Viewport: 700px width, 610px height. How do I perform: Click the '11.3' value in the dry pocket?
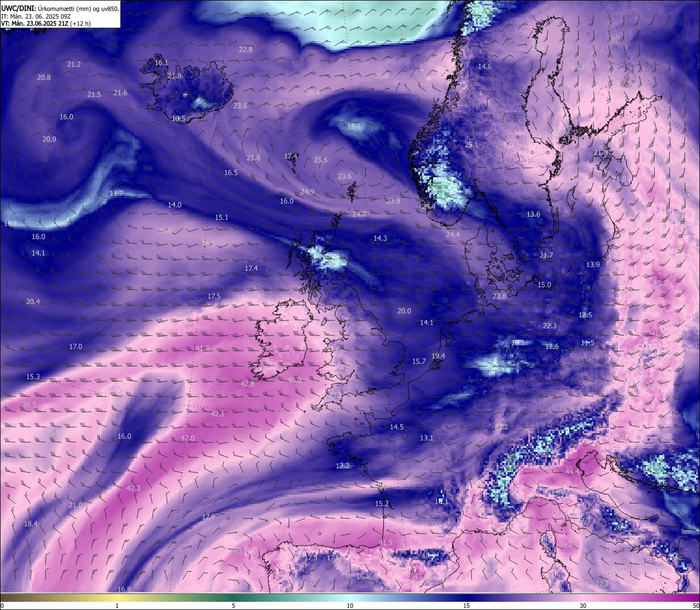(x=354, y=126)
